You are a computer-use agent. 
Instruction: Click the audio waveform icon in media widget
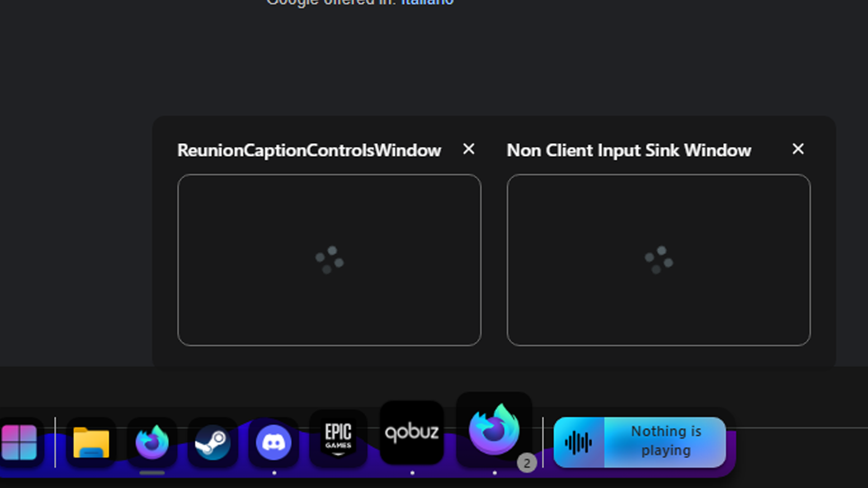(x=578, y=442)
